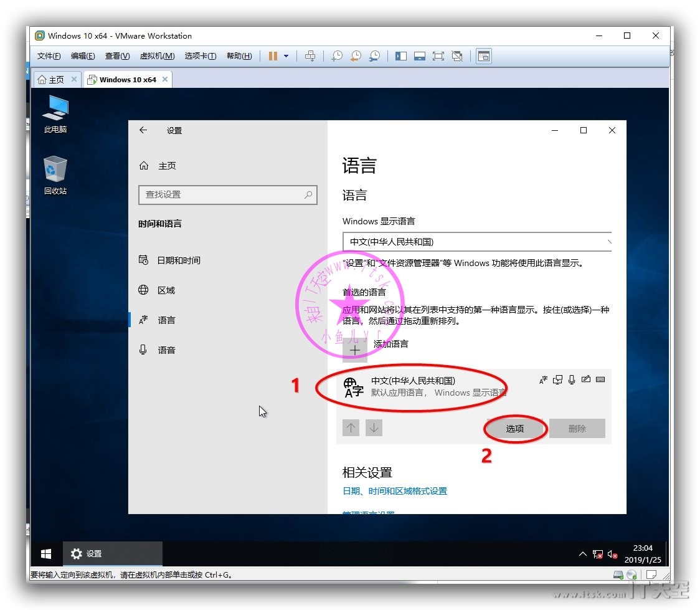Image resolution: width=700 pixels, height=610 pixels.
Task: Select the 回收站 desktop icon
Action: click(x=55, y=175)
